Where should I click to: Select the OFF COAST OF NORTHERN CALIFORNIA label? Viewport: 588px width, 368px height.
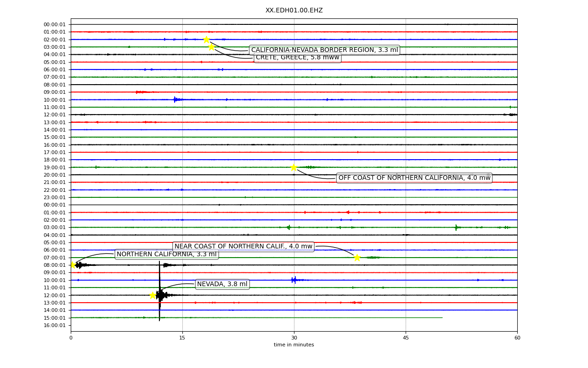[414, 178]
